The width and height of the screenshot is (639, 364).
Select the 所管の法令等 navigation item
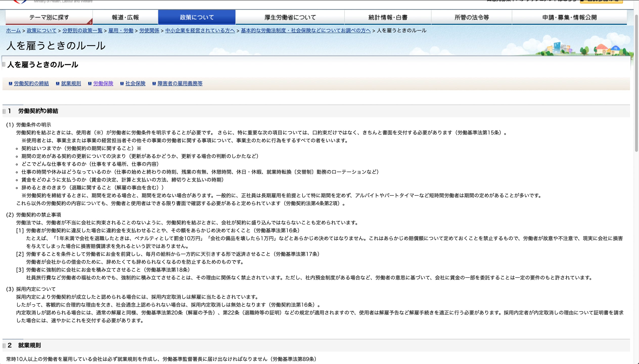click(x=472, y=17)
